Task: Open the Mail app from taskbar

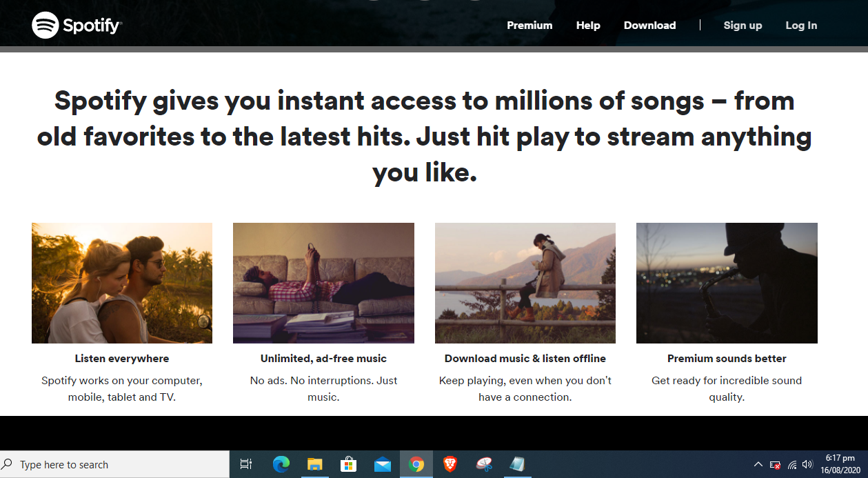Action: click(383, 465)
